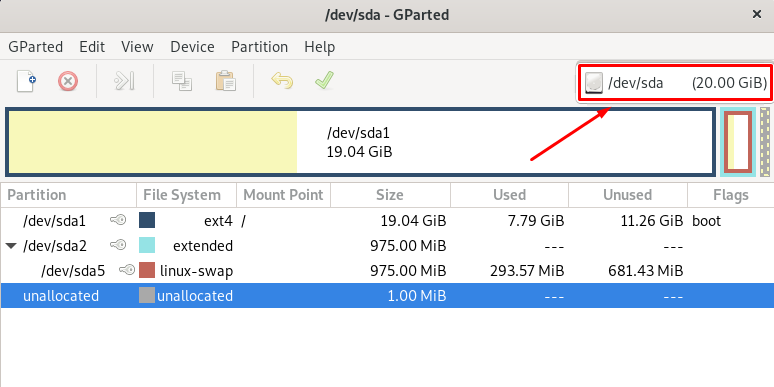Screen dimensions: 774x387
Task: Click the ext4 dark blue color swatch
Action: (147, 220)
